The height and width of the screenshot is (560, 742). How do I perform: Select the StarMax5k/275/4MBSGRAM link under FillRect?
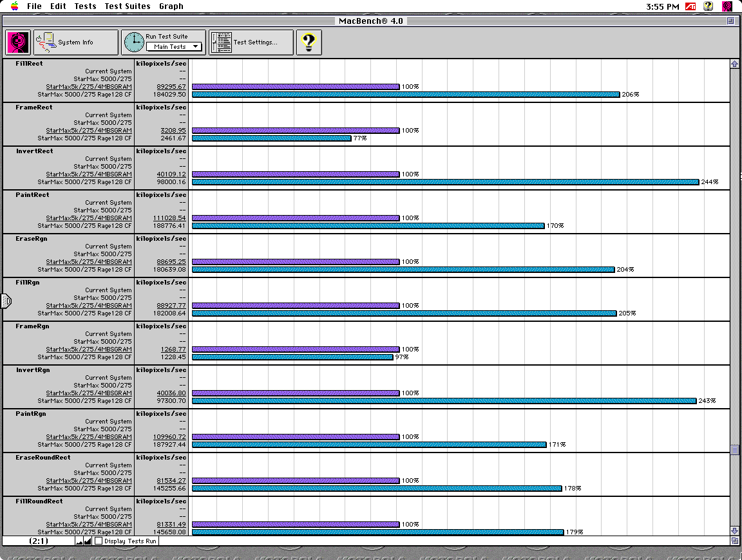(x=89, y=87)
